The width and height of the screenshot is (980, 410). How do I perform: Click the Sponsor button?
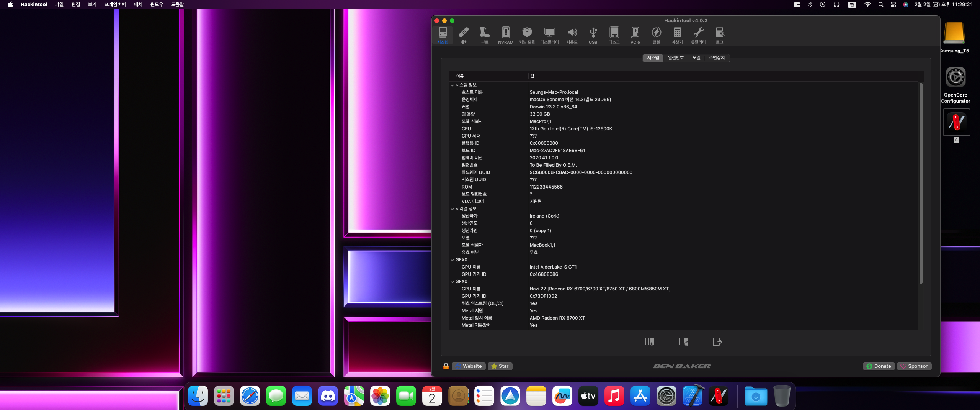click(x=914, y=366)
